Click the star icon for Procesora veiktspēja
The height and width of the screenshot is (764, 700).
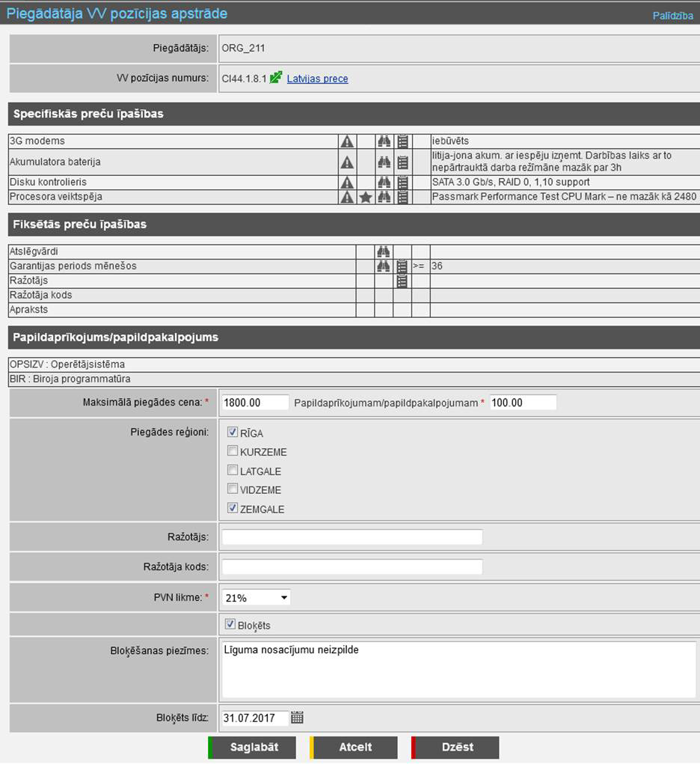point(365,197)
